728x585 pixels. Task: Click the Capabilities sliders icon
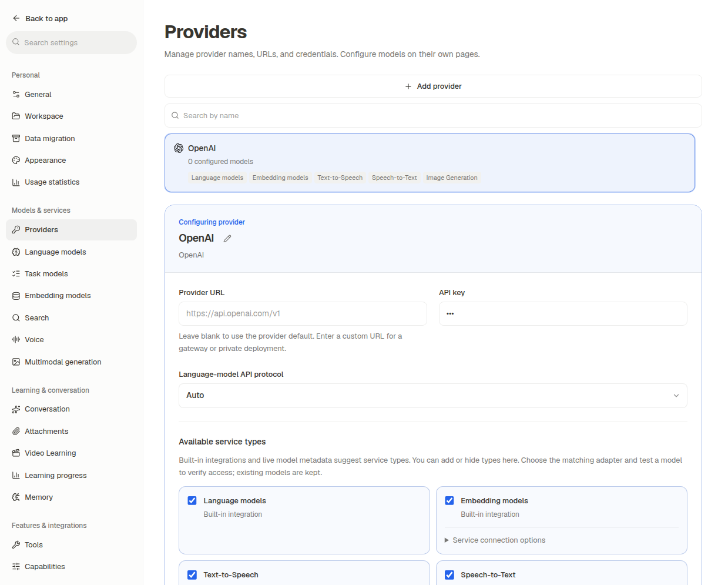[x=16, y=566]
